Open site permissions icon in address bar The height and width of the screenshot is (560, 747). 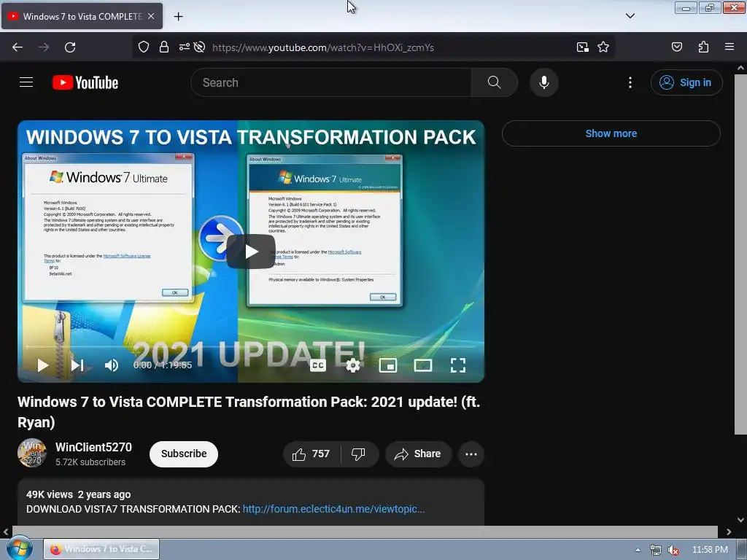[184, 47]
